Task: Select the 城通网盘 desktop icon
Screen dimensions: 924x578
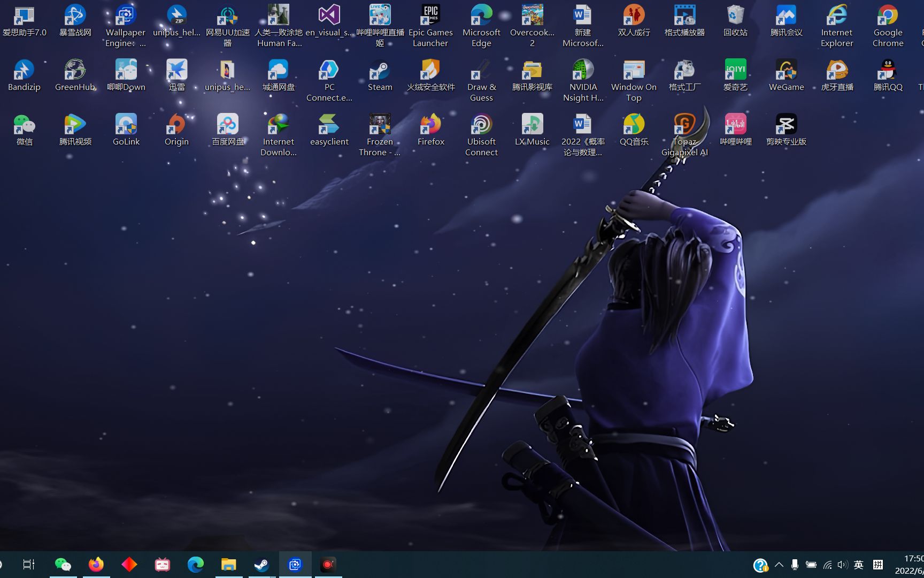Action: (278, 76)
